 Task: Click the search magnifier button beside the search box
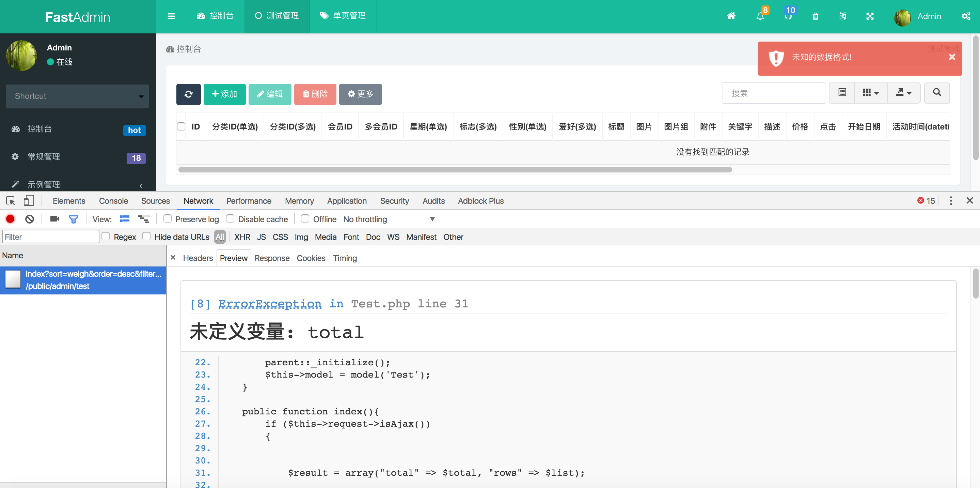tap(937, 92)
